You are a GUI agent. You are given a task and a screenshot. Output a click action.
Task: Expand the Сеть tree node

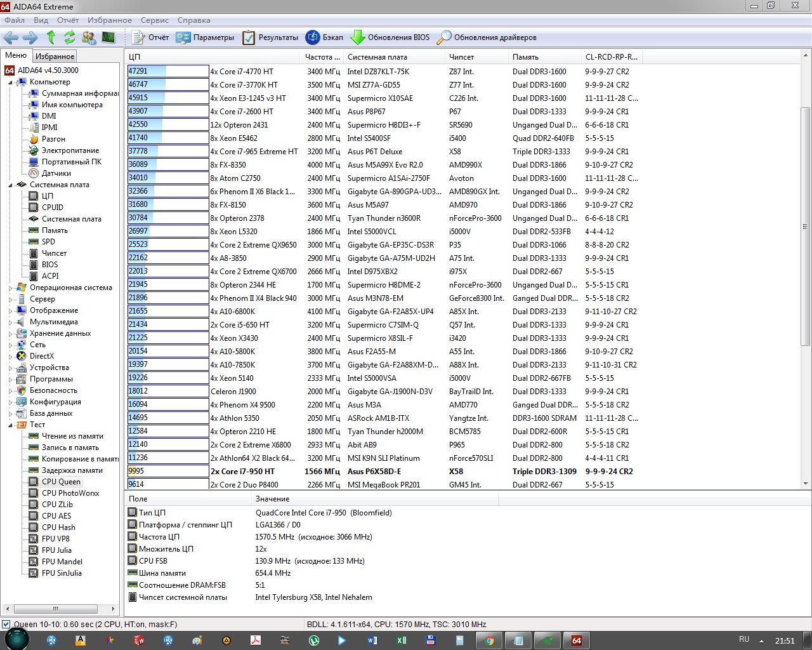point(10,345)
